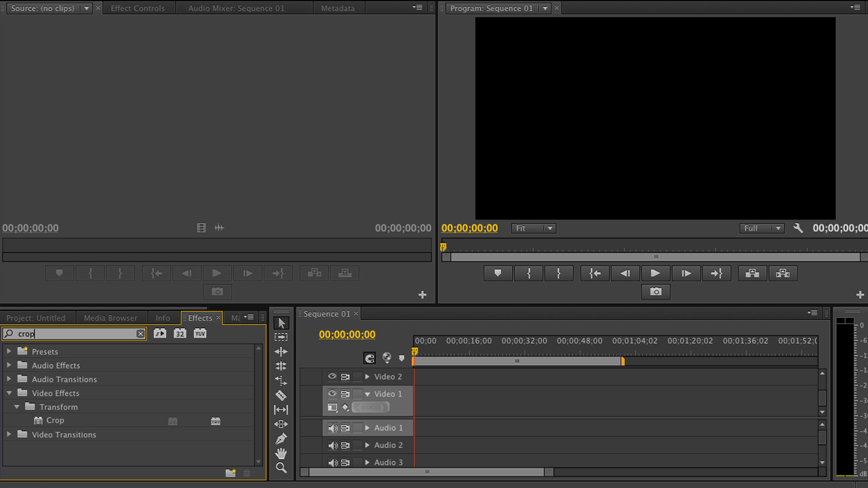868x488 pixels.
Task: Filter Effects by 32-bit color icon
Action: [180, 333]
